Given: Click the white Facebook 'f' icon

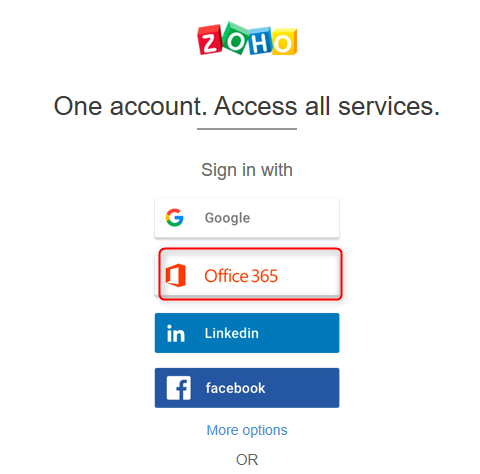Looking at the screenshot, I should click(x=179, y=388).
